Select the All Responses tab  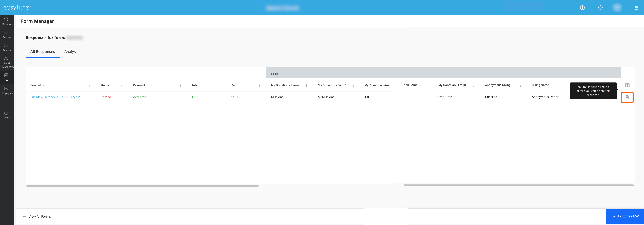(43, 52)
